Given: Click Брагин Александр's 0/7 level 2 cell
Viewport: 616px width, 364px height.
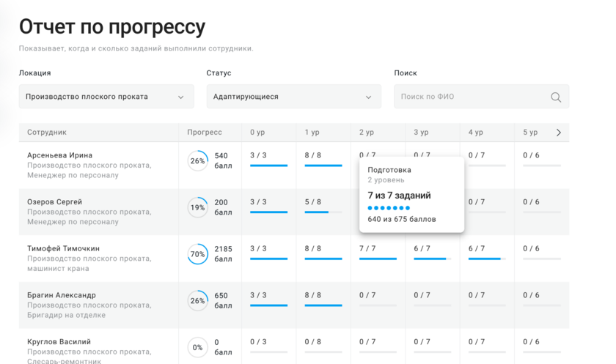Looking at the screenshot, I should (x=378, y=300).
